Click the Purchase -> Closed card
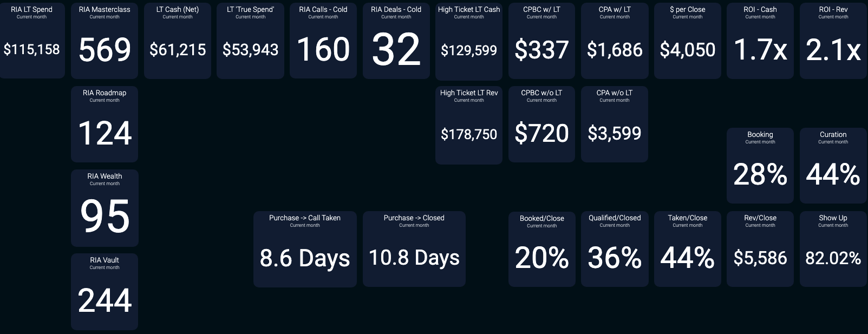Image resolution: width=868 pixels, height=334 pixels. 414,249
